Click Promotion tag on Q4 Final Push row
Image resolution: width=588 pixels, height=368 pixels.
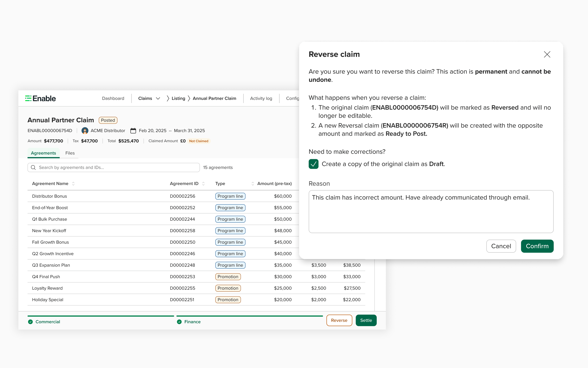point(228,277)
